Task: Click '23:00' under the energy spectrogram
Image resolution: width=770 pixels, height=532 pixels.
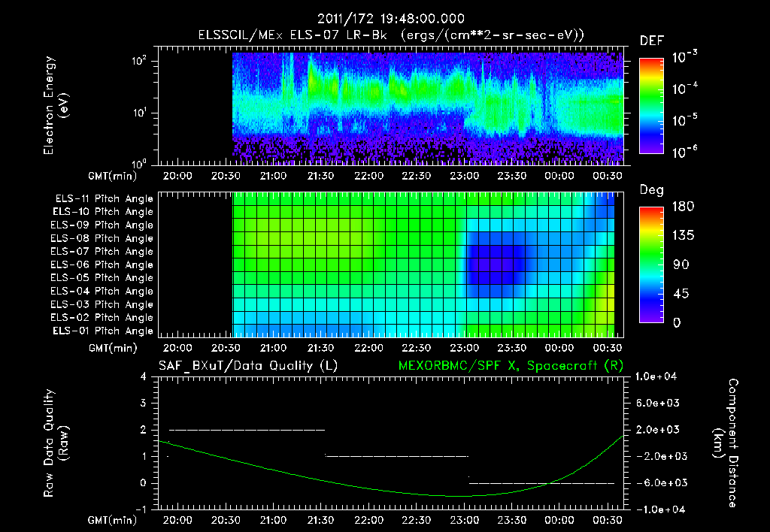Action: (464, 176)
